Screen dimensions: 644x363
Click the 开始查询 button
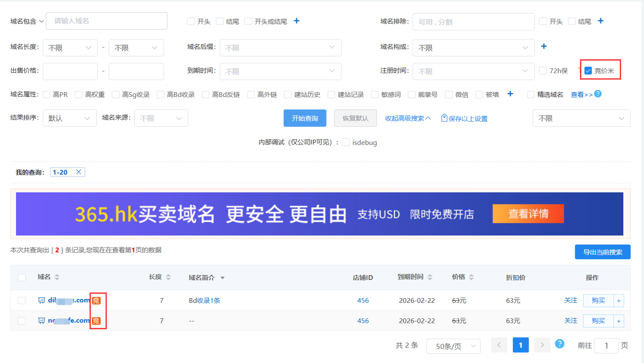click(305, 118)
